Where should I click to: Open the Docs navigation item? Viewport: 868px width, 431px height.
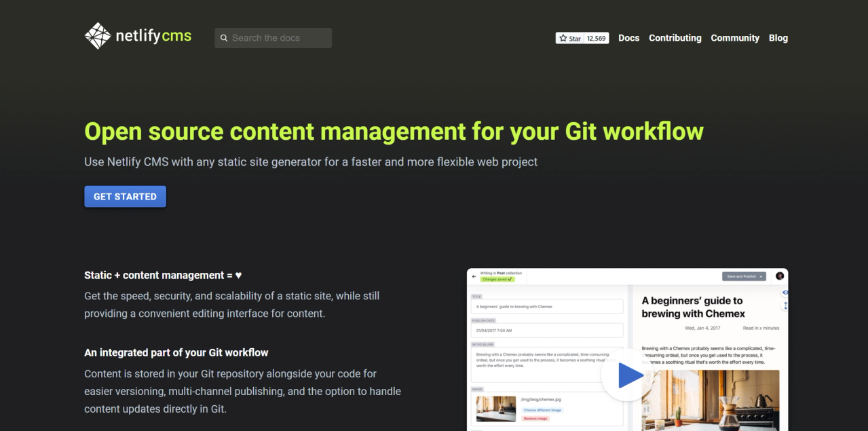click(x=628, y=38)
